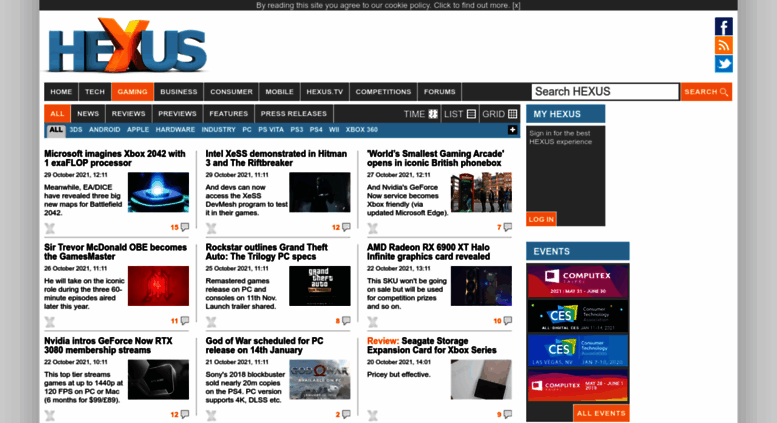The image size is (777, 423).
Task: Click the X icon under Rockstar GTA article
Action: pos(211,322)
